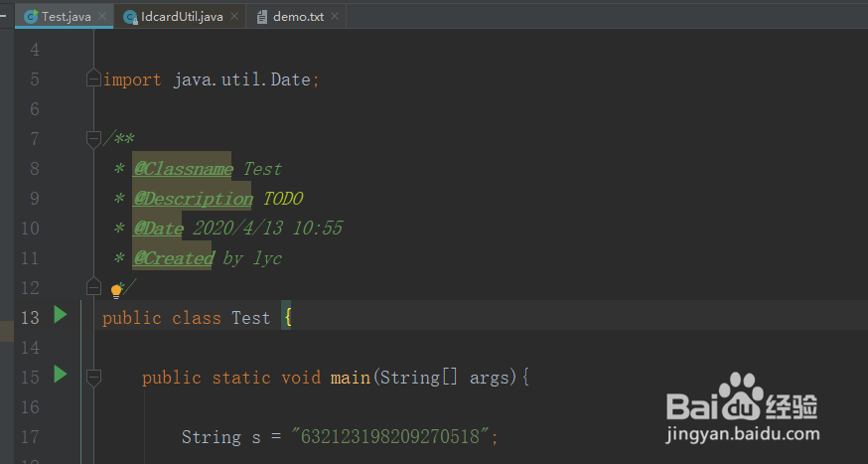Click the date value 2020/4/13 10:55
Screen dimensions: 868x464
pyautogui.click(x=267, y=229)
